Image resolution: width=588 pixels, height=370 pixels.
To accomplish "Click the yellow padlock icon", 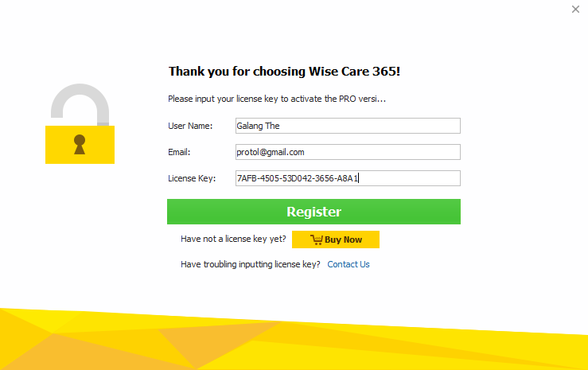I will coord(80,144).
